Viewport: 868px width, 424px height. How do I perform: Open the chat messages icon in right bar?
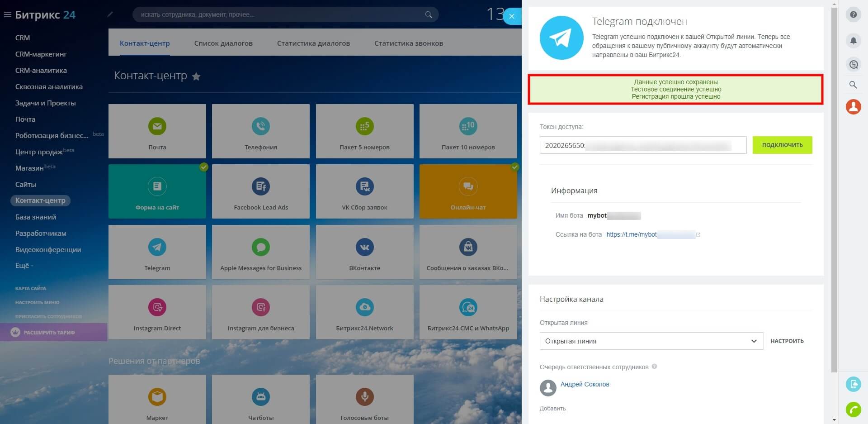click(853, 65)
